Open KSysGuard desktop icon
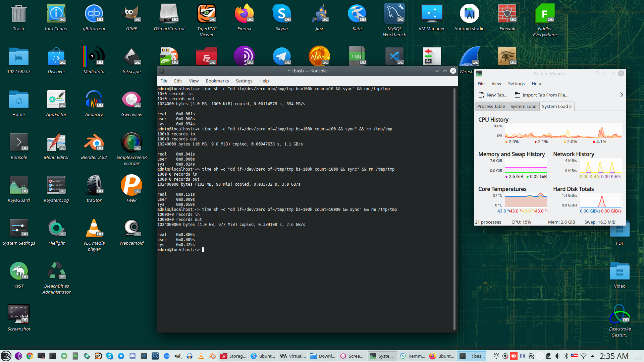This screenshot has height=362, width=644. pyautogui.click(x=19, y=185)
